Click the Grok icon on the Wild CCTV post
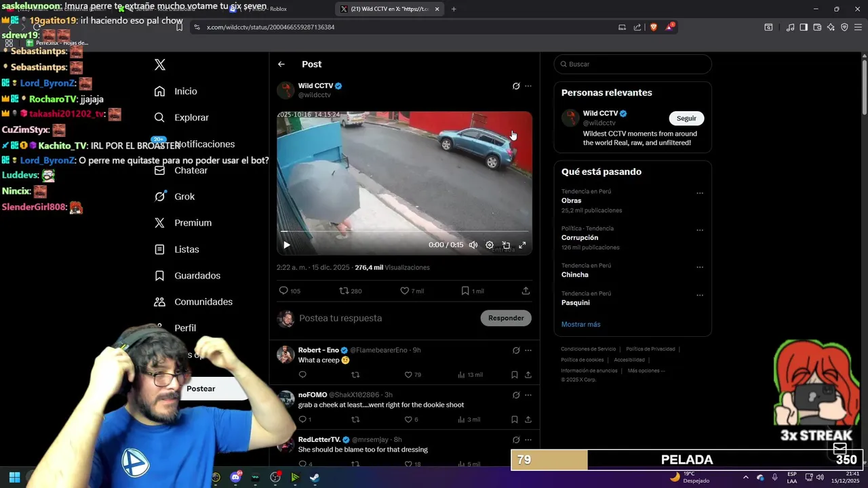 coord(516,86)
